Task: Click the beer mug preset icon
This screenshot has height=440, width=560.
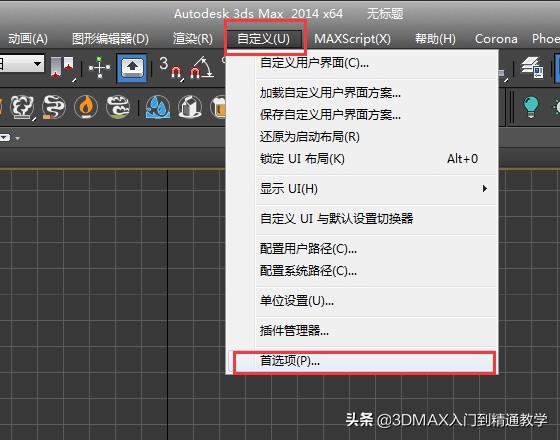Action: tap(218, 107)
